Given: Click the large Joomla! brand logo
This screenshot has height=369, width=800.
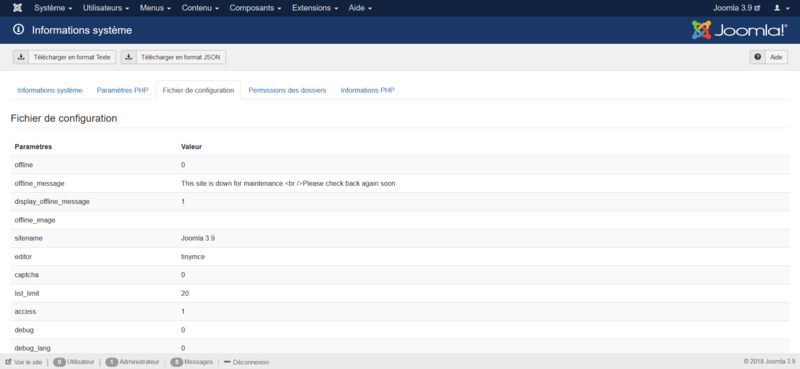Looking at the screenshot, I should click(x=739, y=30).
